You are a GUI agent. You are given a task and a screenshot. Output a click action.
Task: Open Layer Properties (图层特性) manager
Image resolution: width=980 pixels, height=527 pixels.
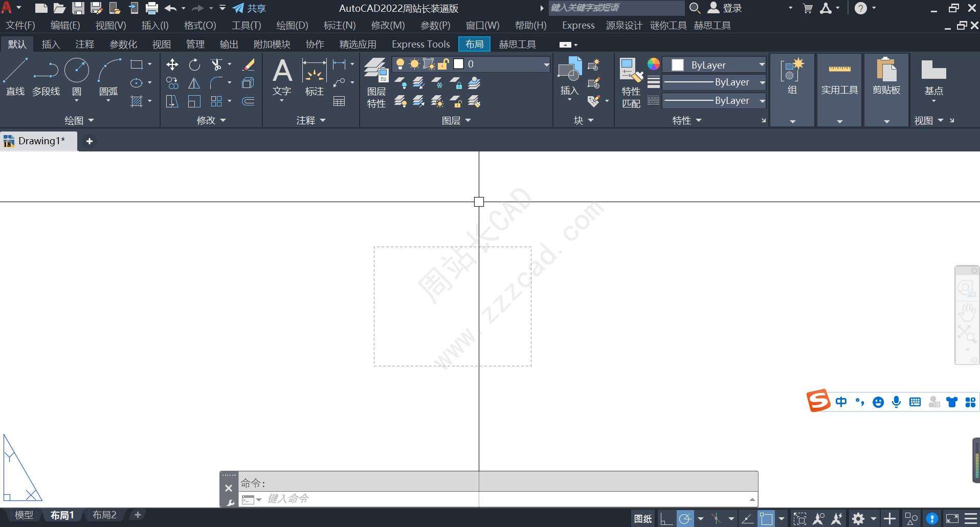(376, 82)
